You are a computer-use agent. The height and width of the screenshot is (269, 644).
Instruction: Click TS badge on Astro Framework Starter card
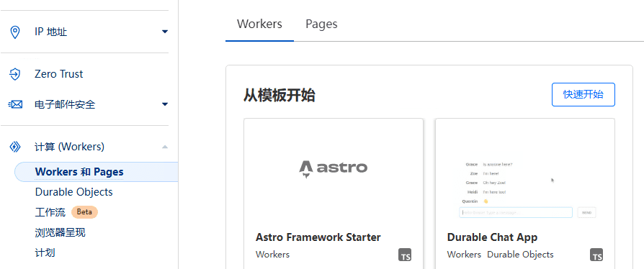[405, 255]
